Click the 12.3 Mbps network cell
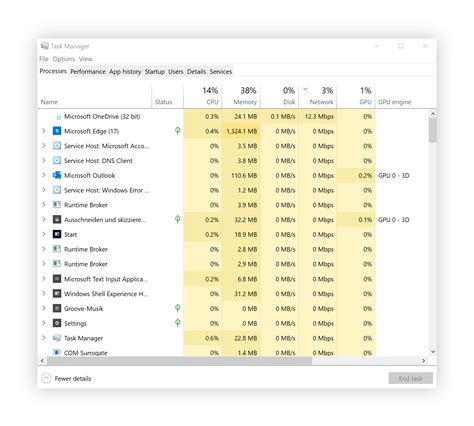The width and height of the screenshot is (474, 426). tap(318, 116)
